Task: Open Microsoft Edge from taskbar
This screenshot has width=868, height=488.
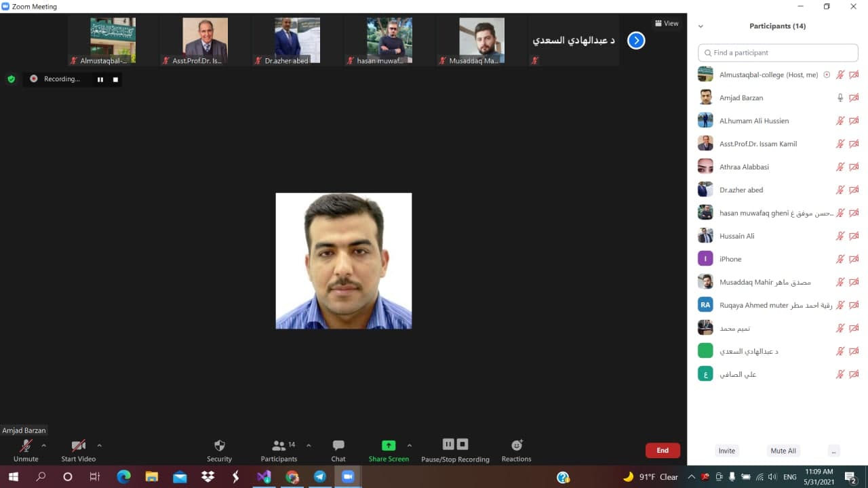Action: (123, 477)
